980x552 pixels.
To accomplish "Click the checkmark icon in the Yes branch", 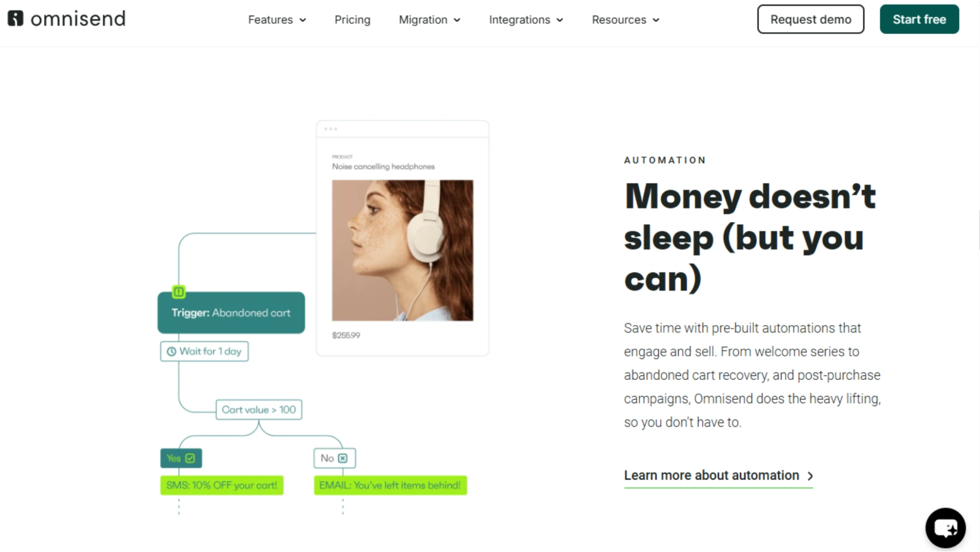I will point(190,458).
